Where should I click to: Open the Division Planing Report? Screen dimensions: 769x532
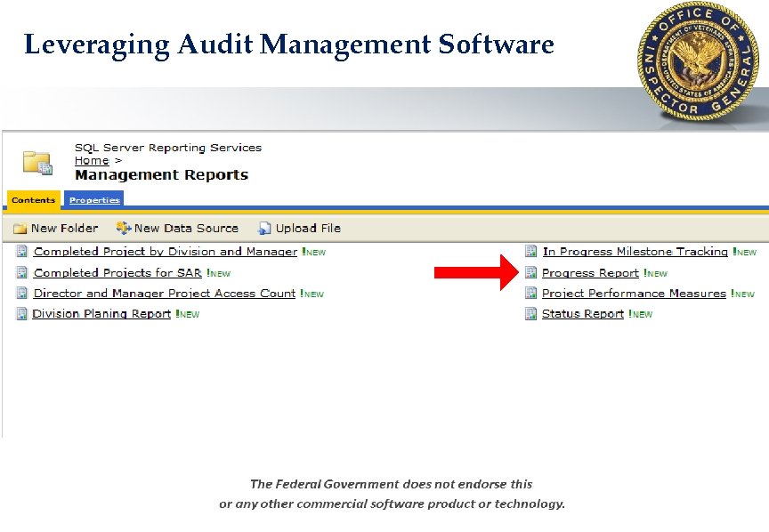101,314
